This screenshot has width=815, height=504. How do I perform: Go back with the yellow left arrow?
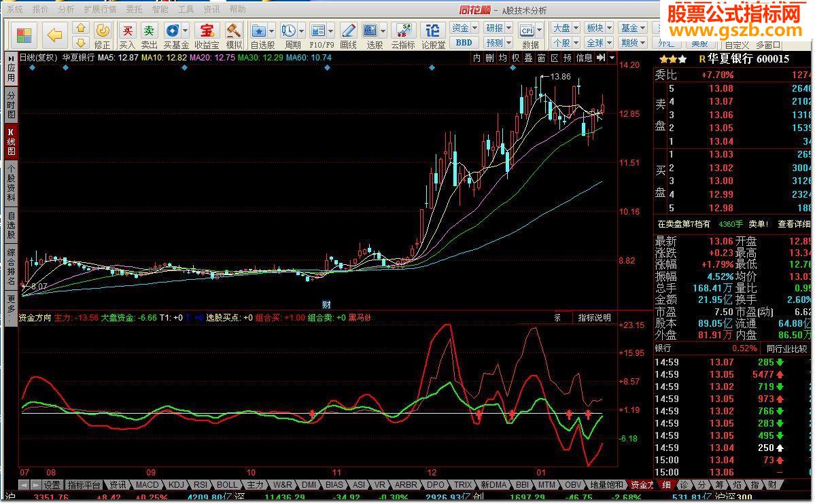click(x=54, y=35)
